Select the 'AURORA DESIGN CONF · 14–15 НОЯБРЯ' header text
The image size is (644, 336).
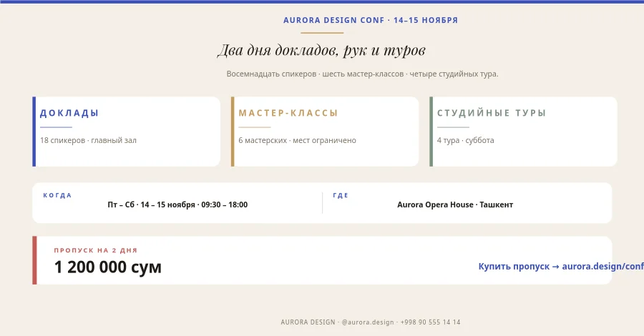(x=371, y=20)
